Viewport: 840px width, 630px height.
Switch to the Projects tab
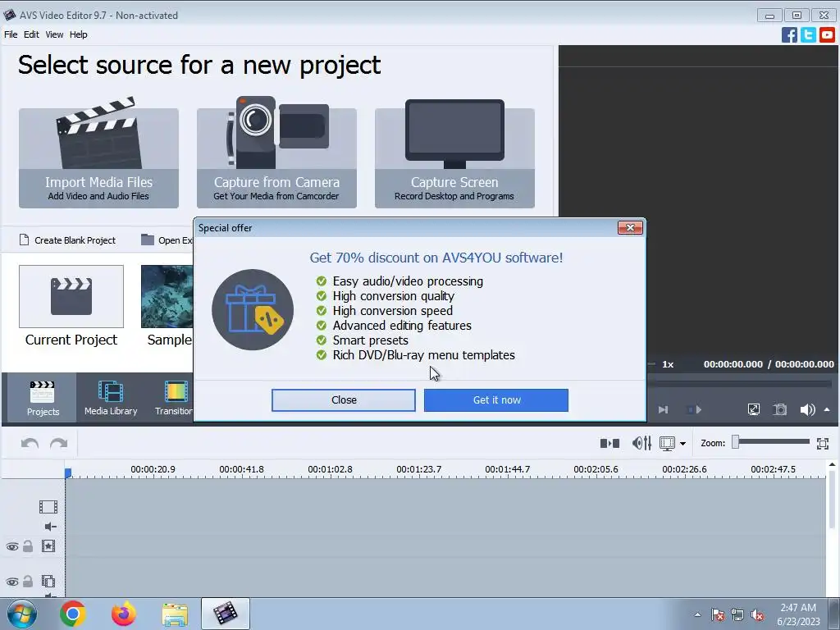(x=43, y=398)
